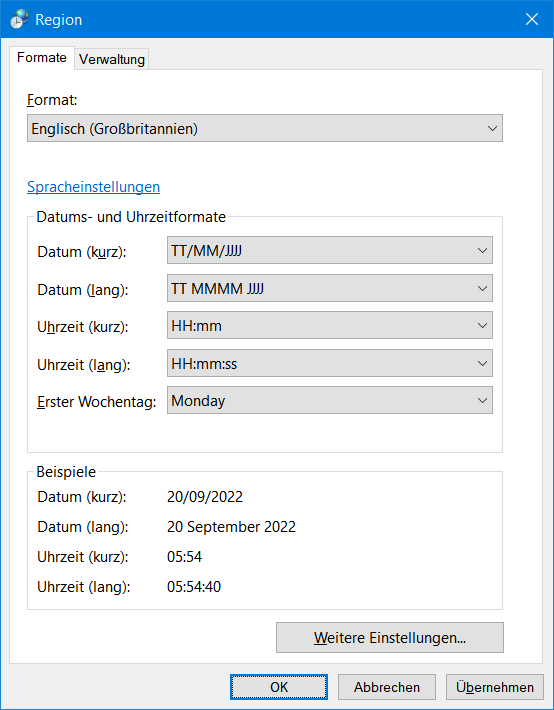Confirm with the OK button

(279, 687)
